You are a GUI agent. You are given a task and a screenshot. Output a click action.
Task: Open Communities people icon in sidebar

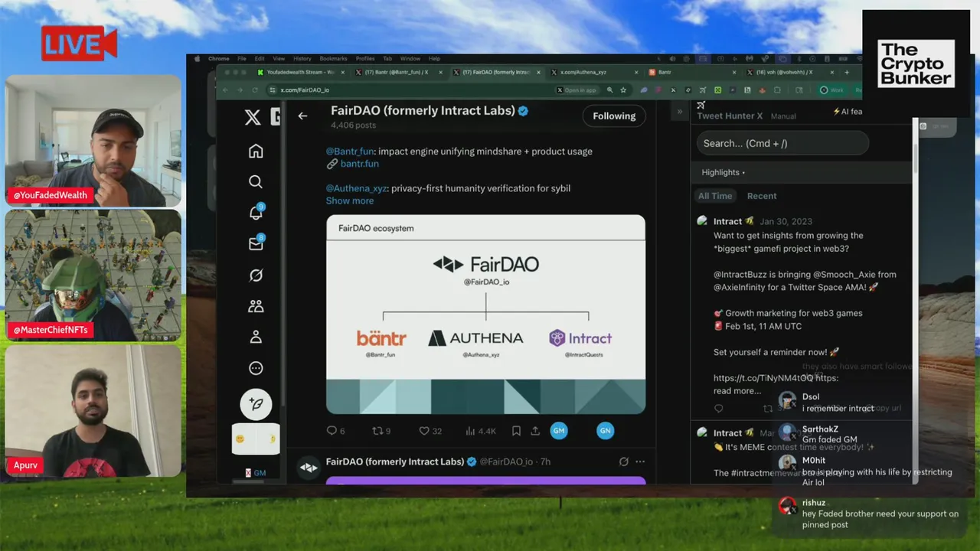point(256,306)
